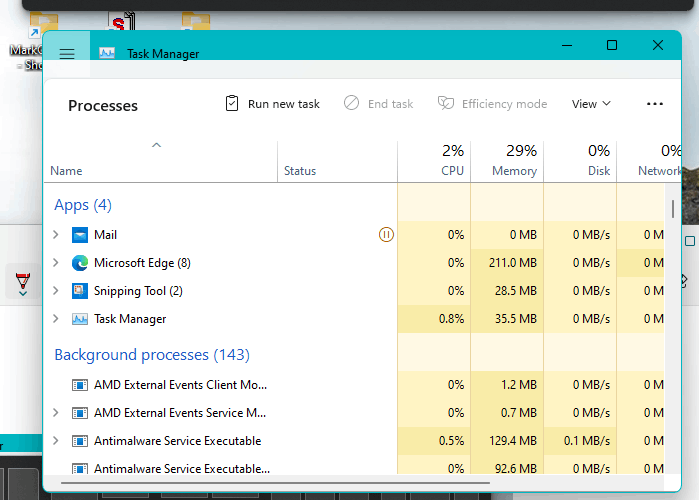Expand the Mail process group

56,234
